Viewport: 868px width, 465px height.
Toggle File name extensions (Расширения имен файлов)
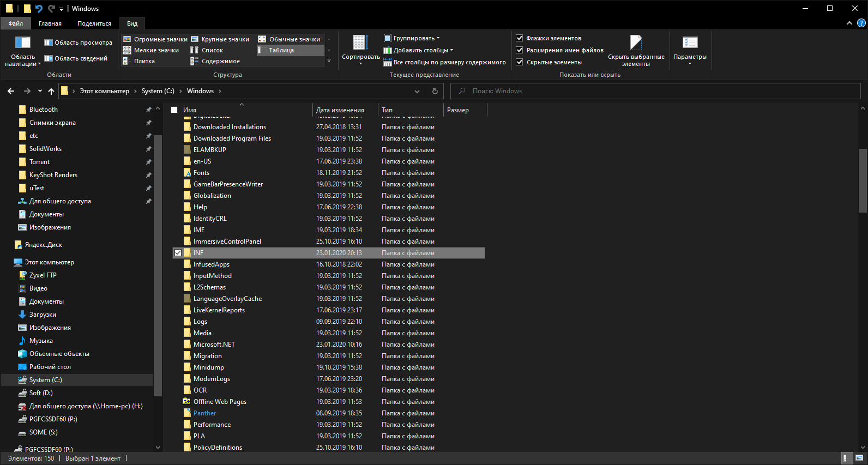click(560, 50)
